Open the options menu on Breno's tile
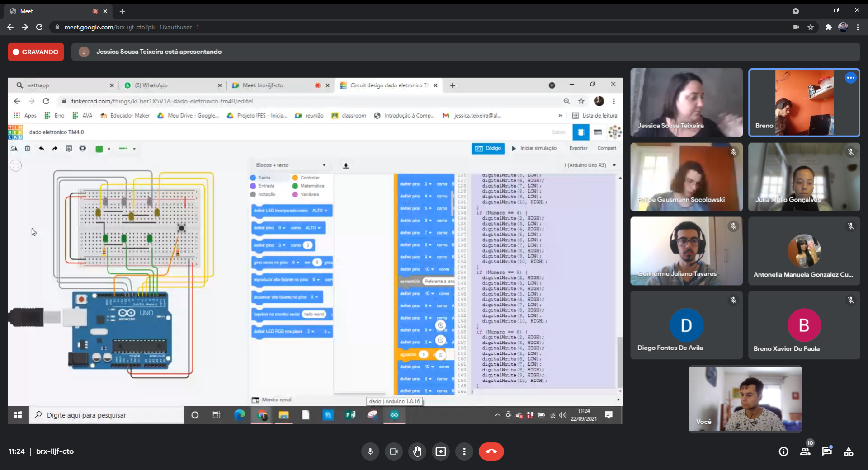This screenshot has width=868, height=470. click(x=850, y=78)
